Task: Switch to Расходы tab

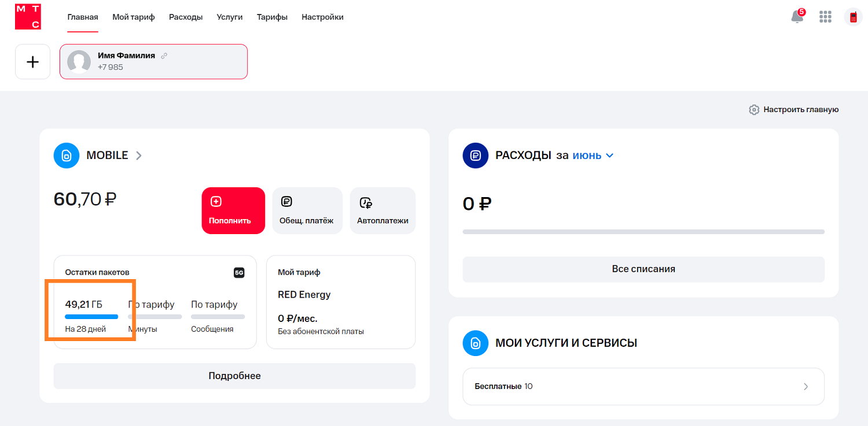Action: point(186,17)
